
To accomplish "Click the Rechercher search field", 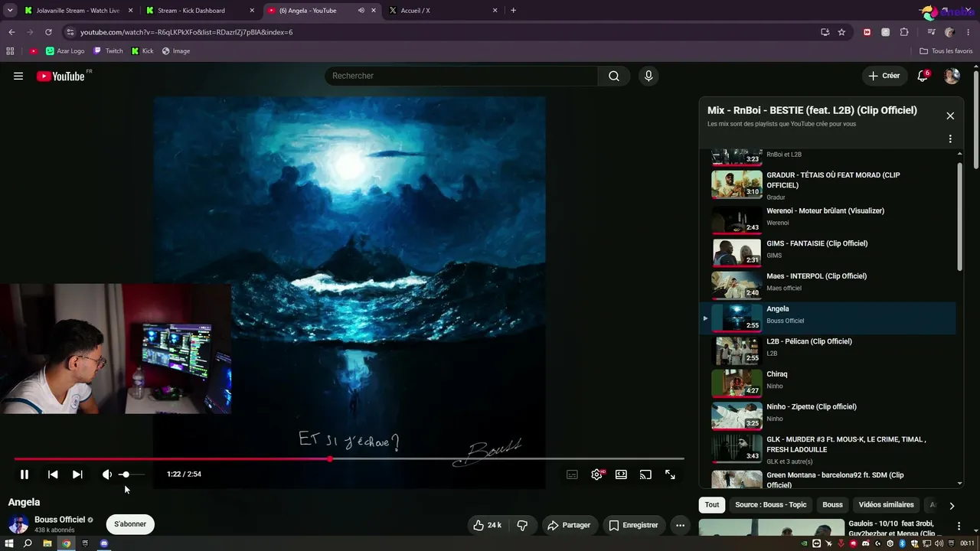I will [461, 76].
